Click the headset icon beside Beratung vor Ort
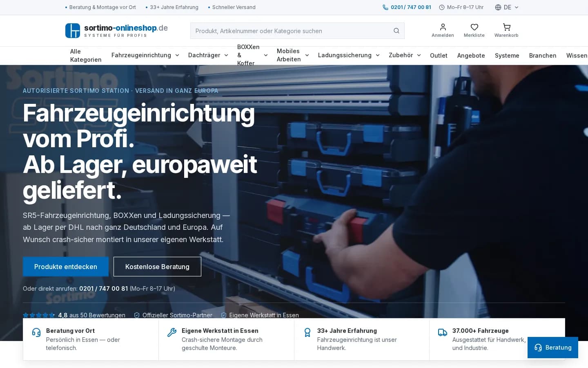This screenshot has height=368, width=588. 36,332
